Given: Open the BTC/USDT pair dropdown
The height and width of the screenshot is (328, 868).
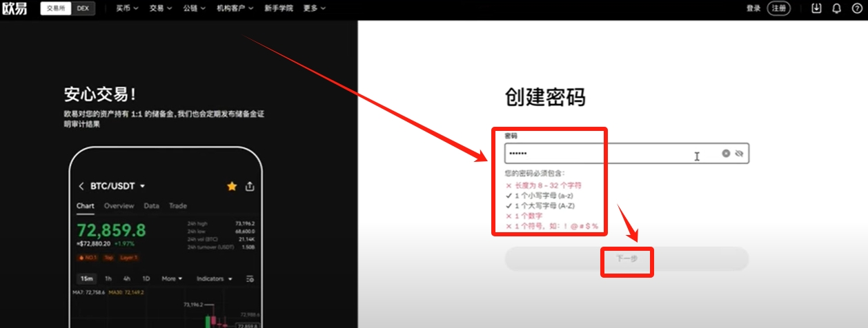Looking at the screenshot, I should (117, 186).
